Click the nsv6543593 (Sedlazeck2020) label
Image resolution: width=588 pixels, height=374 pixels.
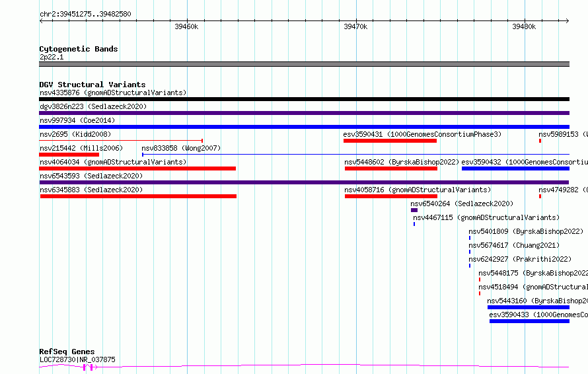[91, 176]
